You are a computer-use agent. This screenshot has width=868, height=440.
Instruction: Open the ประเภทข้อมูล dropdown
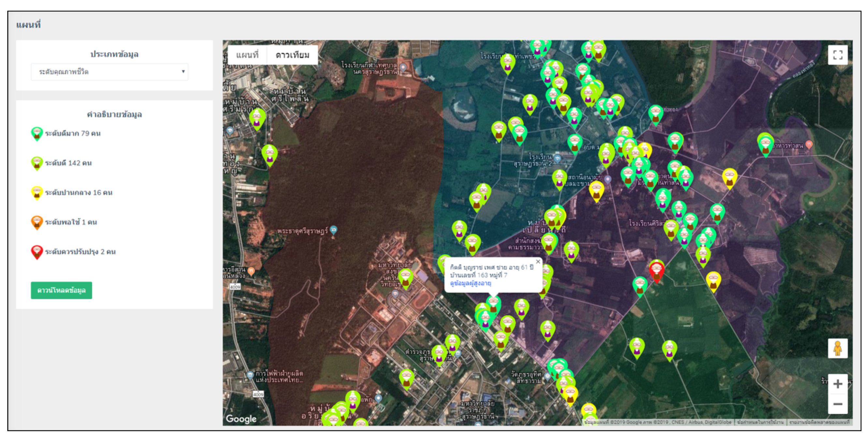click(110, 72)
